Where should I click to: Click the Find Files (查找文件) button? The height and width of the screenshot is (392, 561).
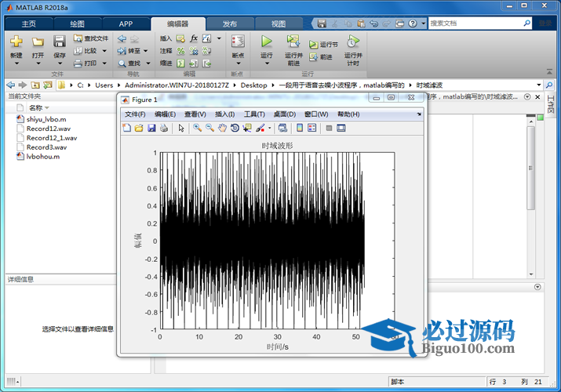(x=91, y=38)
